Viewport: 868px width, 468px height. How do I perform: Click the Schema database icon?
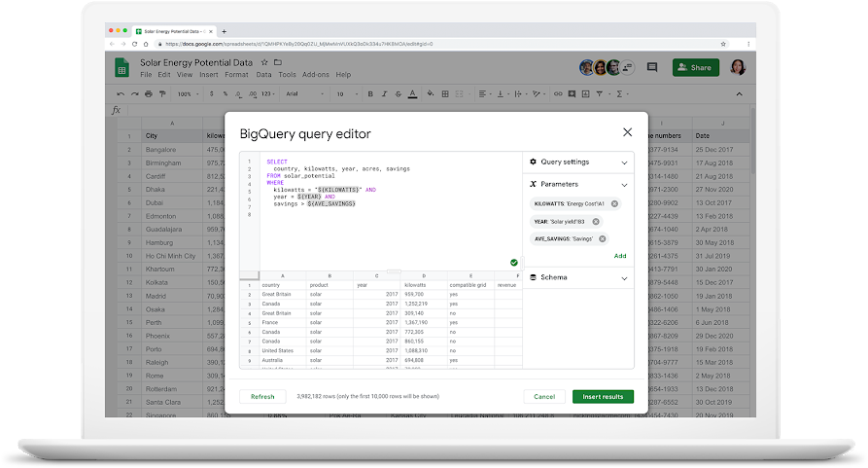point(533,277)
